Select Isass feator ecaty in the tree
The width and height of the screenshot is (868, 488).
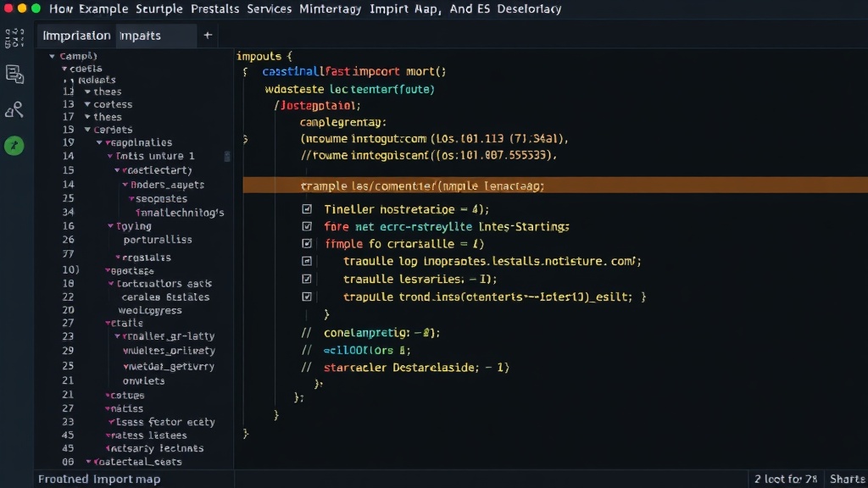pyautogui.click(x=165, y=422)
